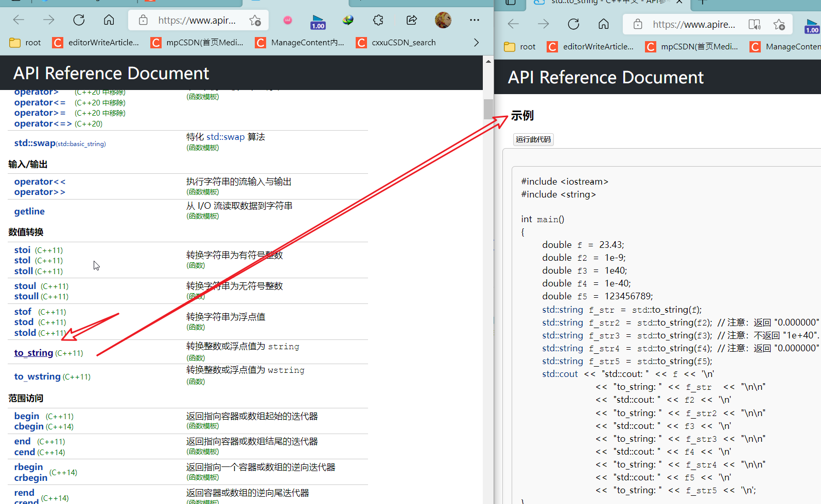Open the stod link
The image size is (821, 504).
coord(24,322)
